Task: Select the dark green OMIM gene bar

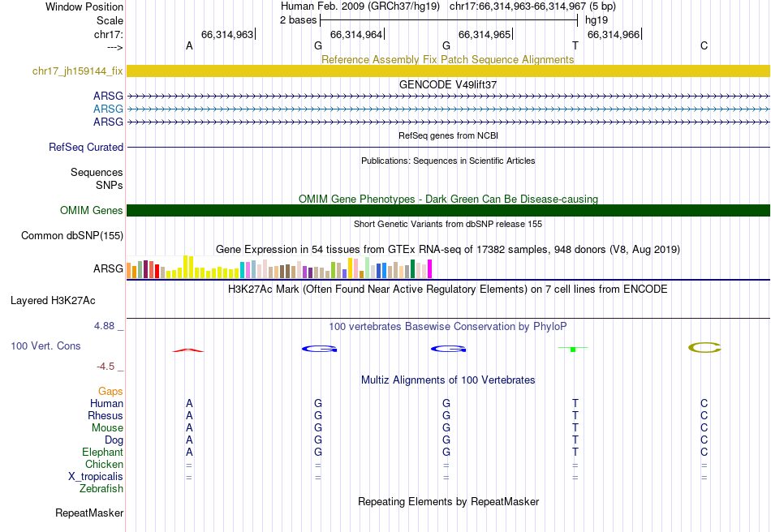Action: pos(448,210)
